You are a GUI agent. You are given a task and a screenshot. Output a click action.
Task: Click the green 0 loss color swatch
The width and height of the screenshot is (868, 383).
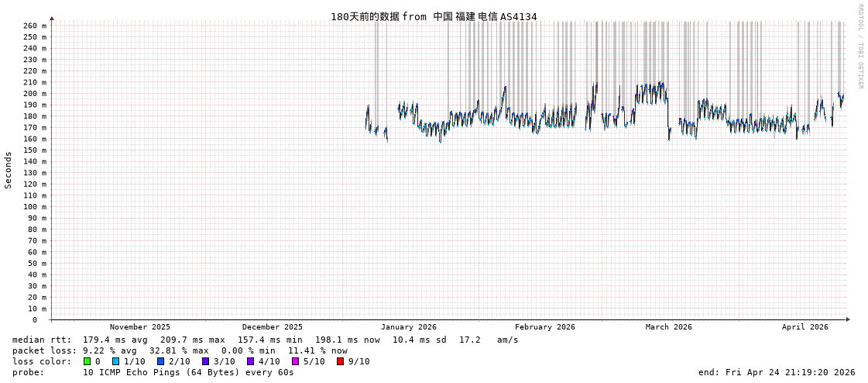[x=87, y=361]
